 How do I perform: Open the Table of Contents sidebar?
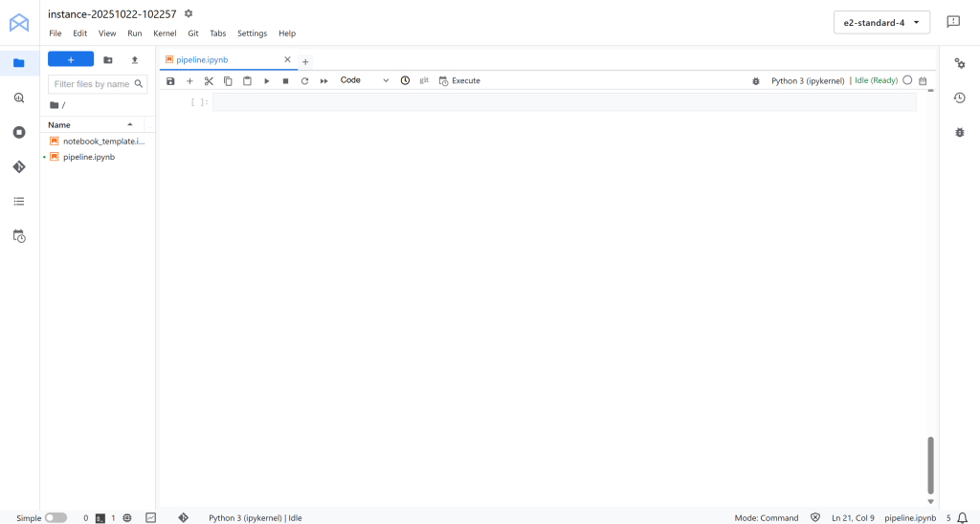(19, 201)
